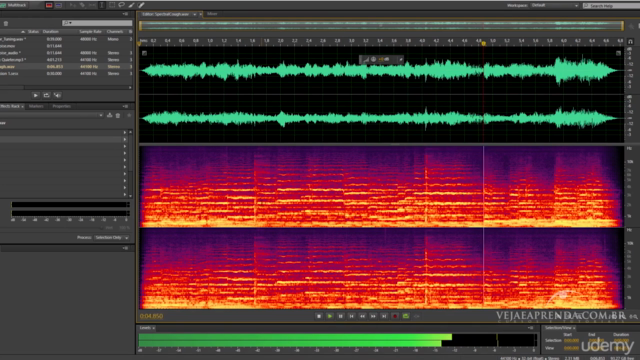The height and width of the screenshot is (360, 640).
Task: Switch to the Properties tab
Action: point(62,106)
